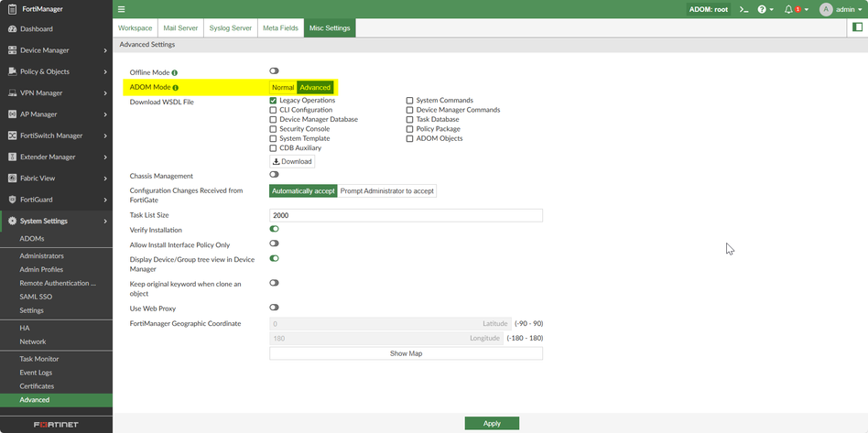Click the AP Manager sidebar icon
Viewport: 868px width, 433px height.
pyautogui.click(x=12, y=114)
